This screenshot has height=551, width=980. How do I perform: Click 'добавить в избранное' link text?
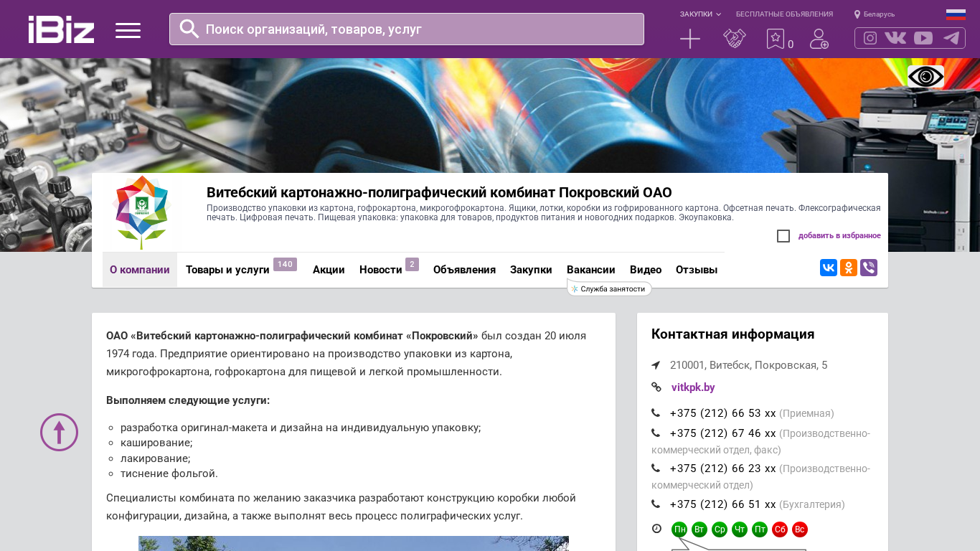tap(839, 236)
